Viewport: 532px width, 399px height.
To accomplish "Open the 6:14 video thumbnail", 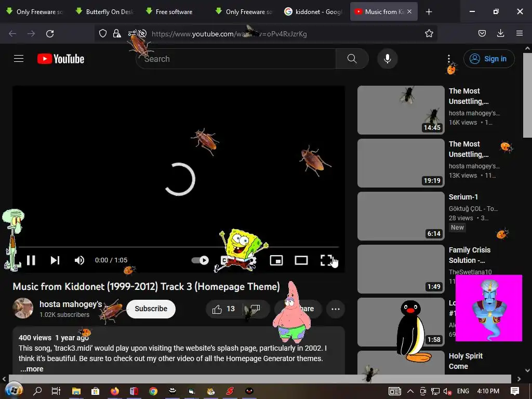I will [x=401, y=216].
